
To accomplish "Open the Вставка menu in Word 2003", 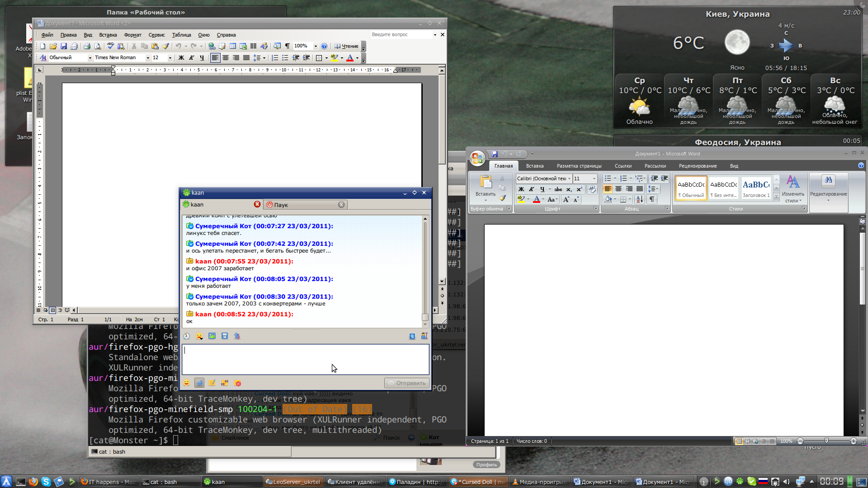I will (x=108, y=35).
